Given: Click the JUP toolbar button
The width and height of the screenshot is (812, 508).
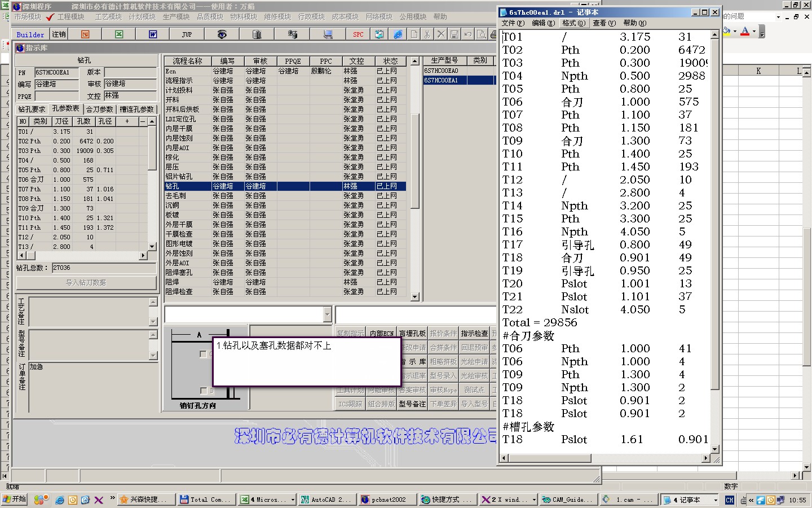Looking at the screenshot, I should pos(187,34).
